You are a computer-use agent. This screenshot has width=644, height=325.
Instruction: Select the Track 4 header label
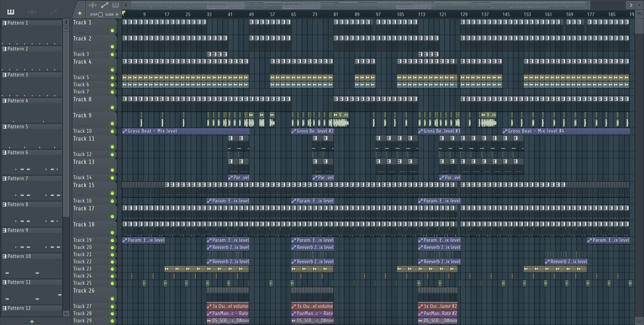[x=82, y=62]
